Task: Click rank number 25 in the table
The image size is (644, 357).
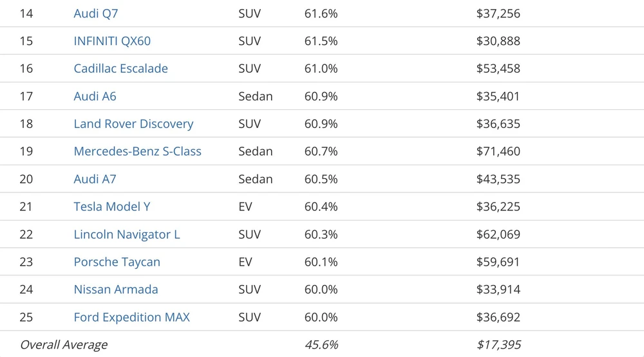Action: coord(26,318)
